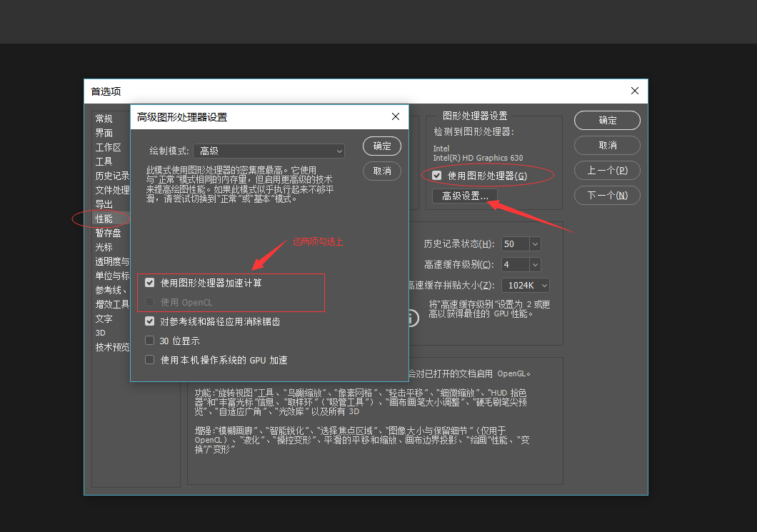Open the 绘制模式 dropdown

tap(269, 151)
